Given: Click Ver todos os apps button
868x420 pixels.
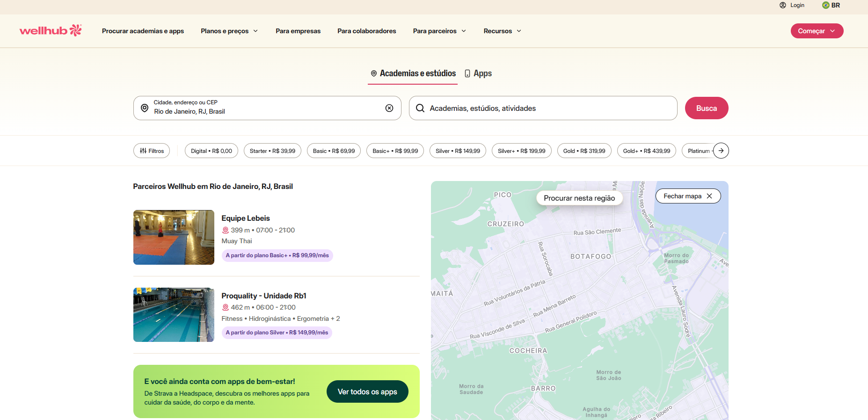Looking at the screenshot, I should [367, 391].
